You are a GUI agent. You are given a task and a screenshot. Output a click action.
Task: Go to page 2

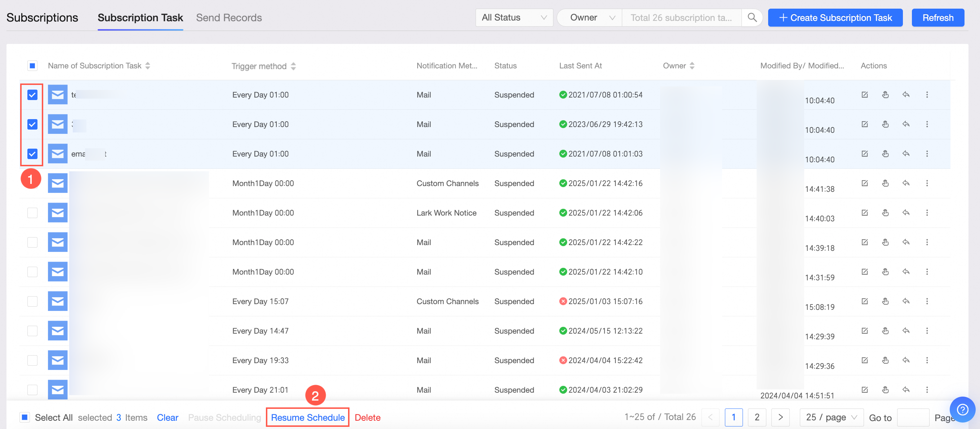(x=757, y=417)
